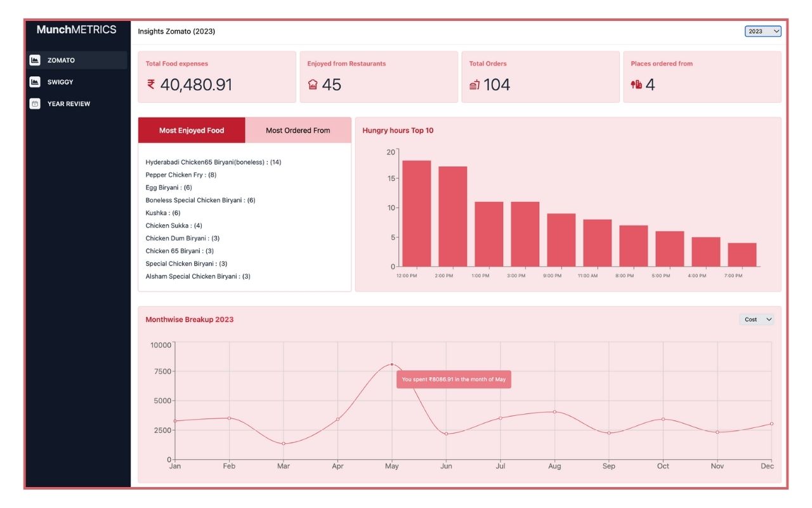
Task: Click the 40,480.91 expense value
Action: (x=196, y=84)
